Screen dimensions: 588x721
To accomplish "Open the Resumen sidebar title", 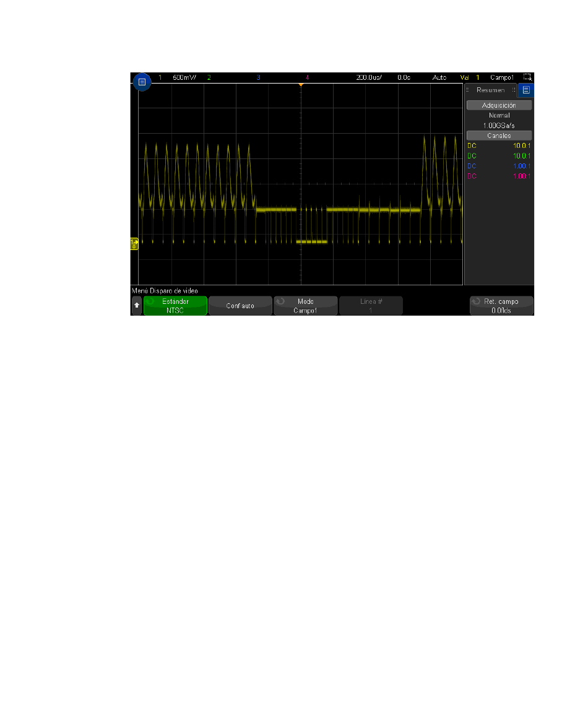I will point(491,90).
